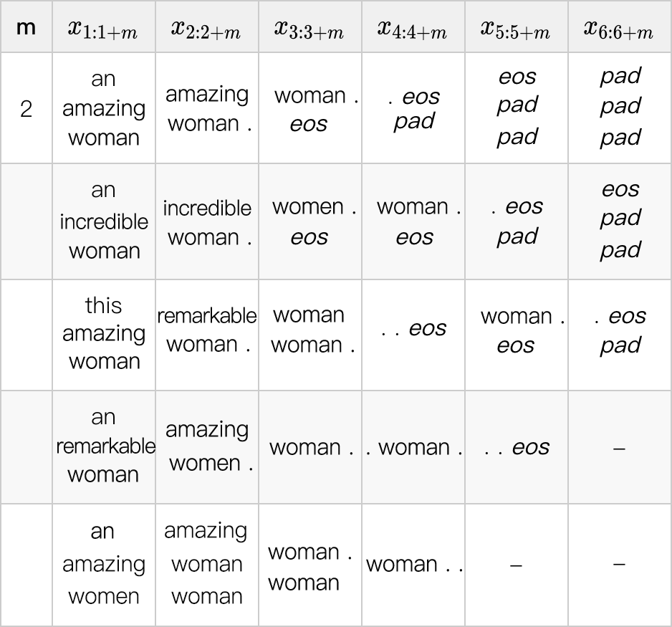Select the "an incredible woman" cell
The image size is (672, 627).
click(103, 221)
